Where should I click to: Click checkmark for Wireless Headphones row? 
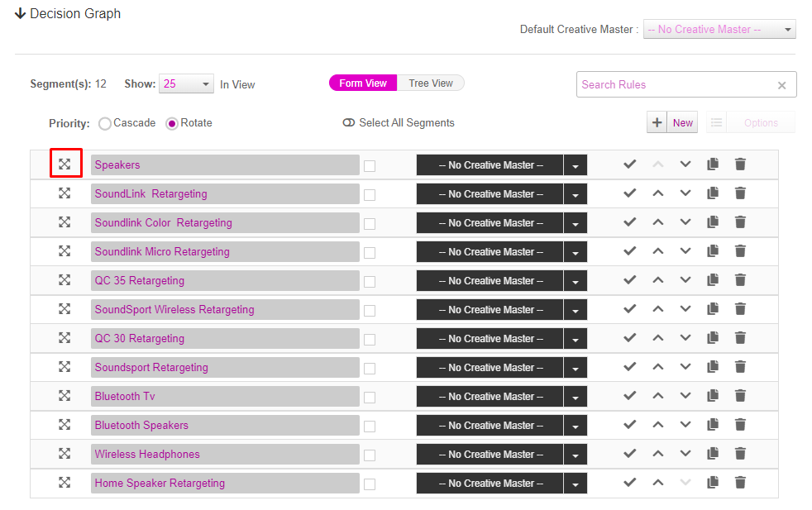point(630,454)
